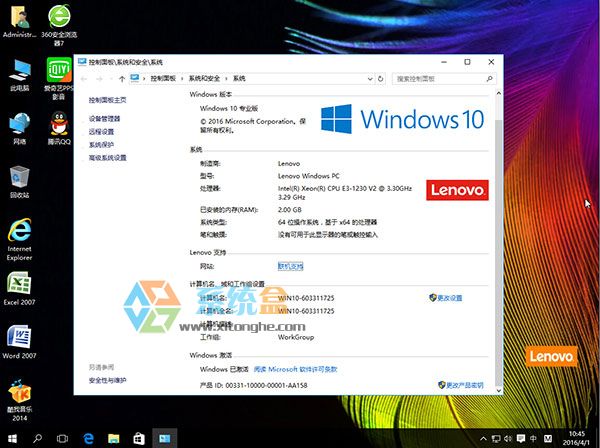Refresh the control panel address bar
Viewport: 600px width, 448px height.
tap(380, 79)
